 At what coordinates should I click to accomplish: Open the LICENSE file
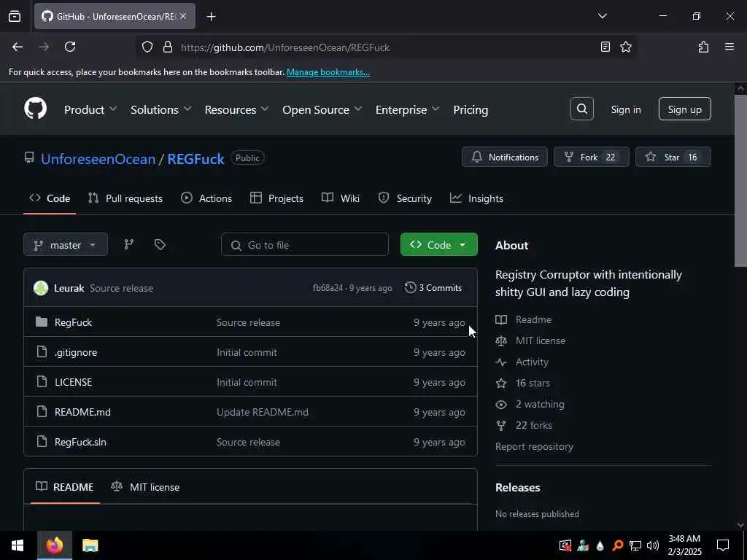tap(74, 382)
